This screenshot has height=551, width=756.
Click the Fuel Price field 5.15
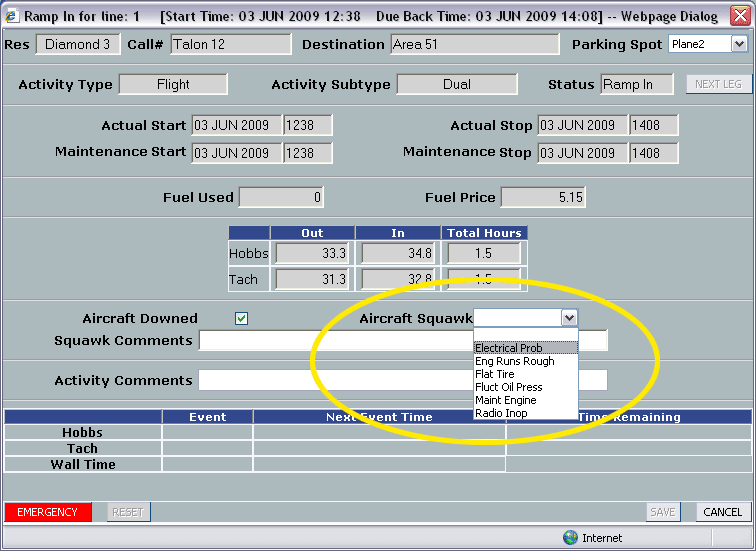(x=543, y=197)
